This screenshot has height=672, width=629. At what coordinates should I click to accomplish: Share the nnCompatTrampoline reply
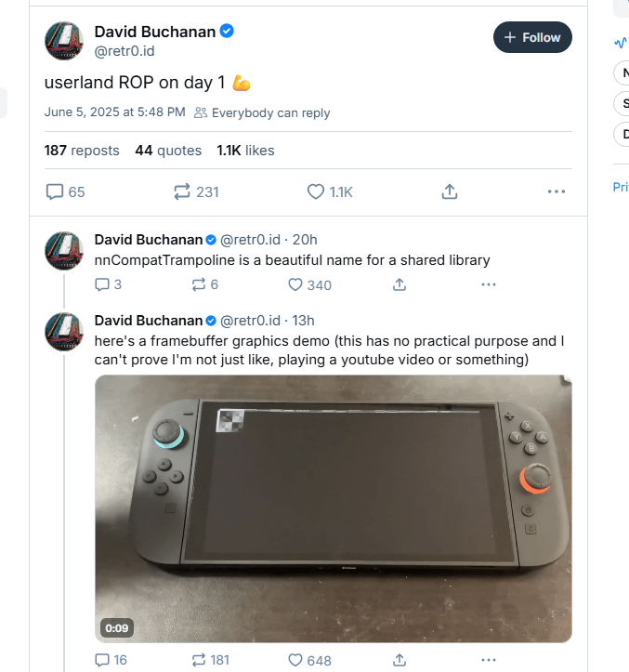click(400, 284)
